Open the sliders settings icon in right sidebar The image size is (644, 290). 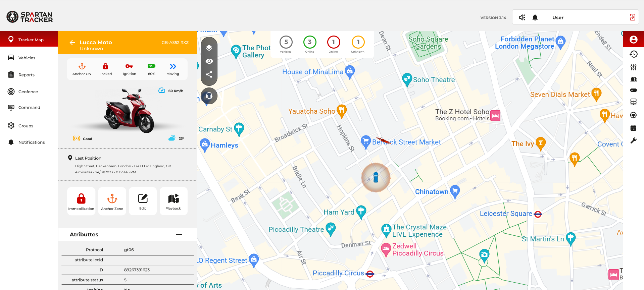633,67
